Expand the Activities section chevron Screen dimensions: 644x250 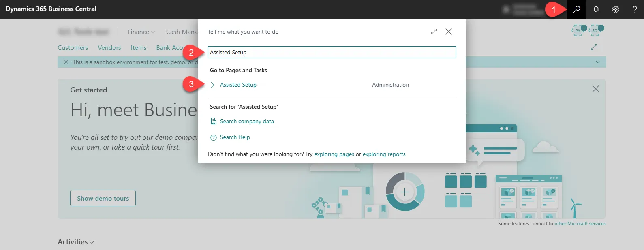coord(92,242)
